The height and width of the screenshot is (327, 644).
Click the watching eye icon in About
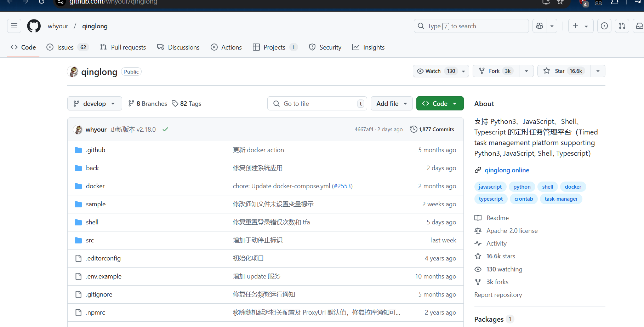click(478, 269)
